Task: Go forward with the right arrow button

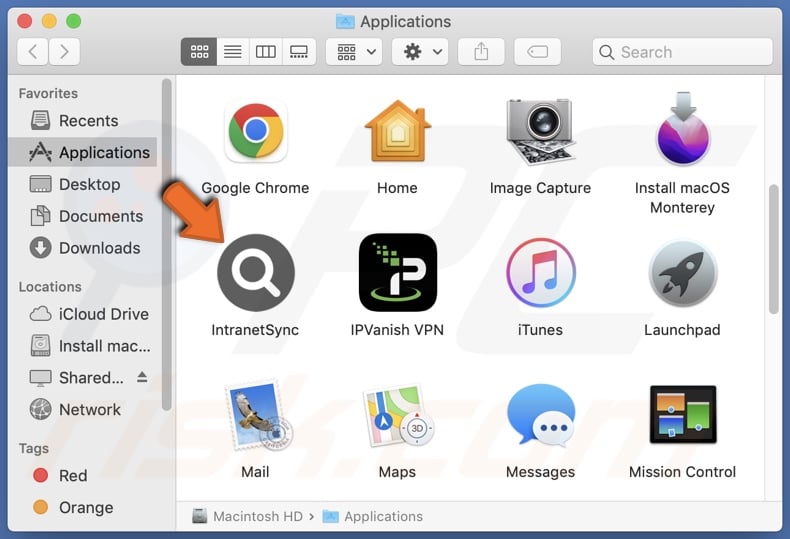Action: (64, 51)
